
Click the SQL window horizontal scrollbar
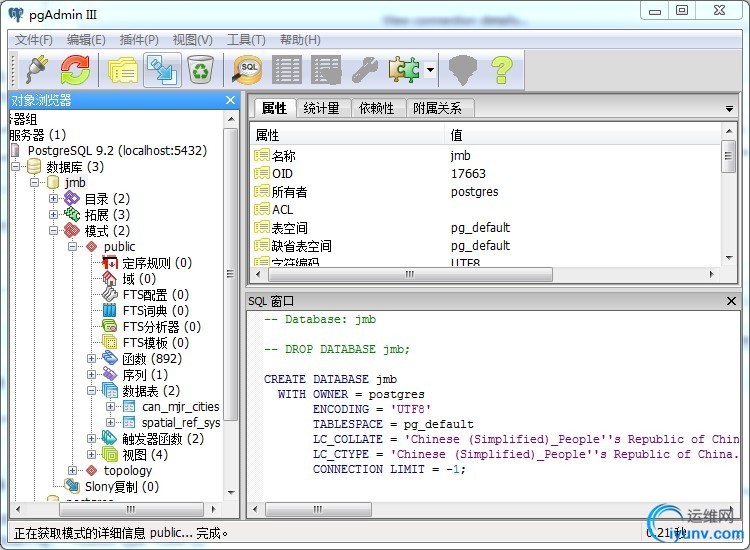click(x=318, y=509)
